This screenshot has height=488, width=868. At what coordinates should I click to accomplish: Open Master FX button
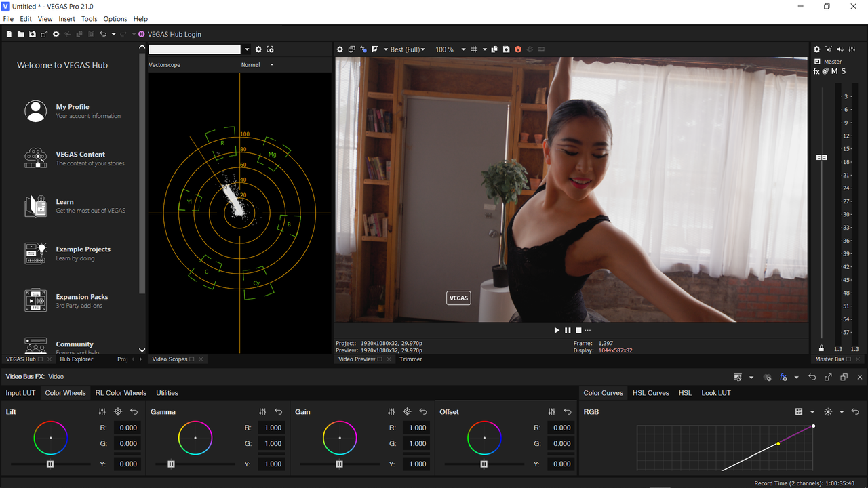(x=816, y=71)
